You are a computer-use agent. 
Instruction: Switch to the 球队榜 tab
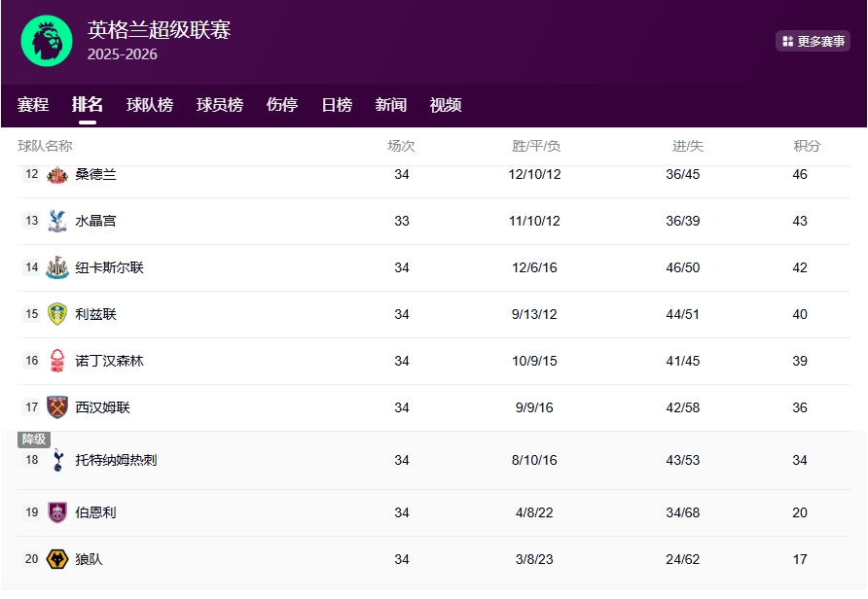150,105
